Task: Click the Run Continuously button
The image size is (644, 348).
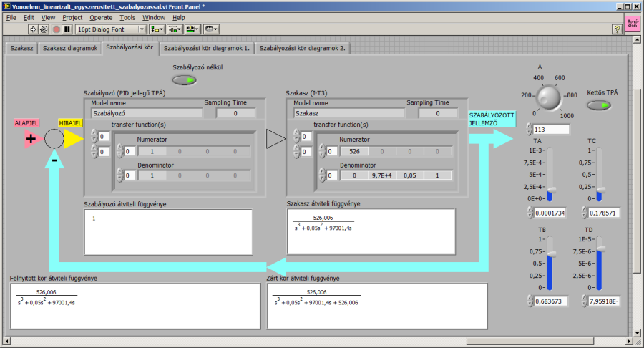Action: 44,29
